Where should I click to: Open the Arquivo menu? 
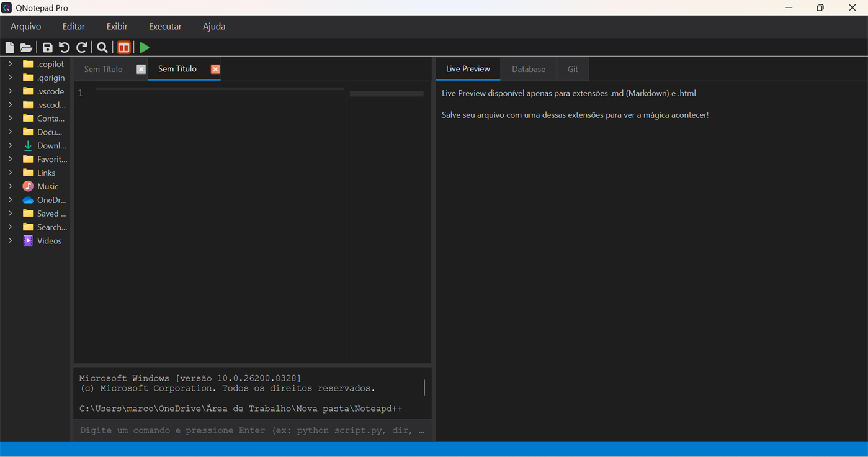(25, 27)
